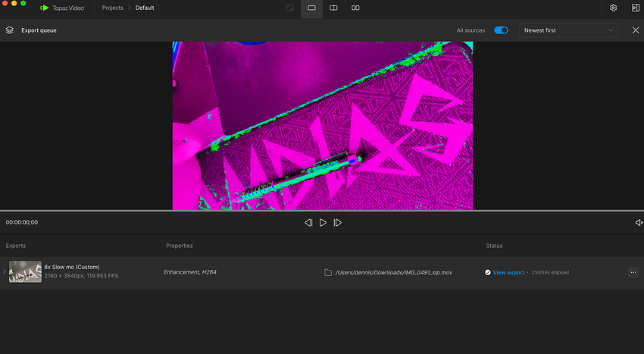Select side-by-side view layout

point(355,8)
